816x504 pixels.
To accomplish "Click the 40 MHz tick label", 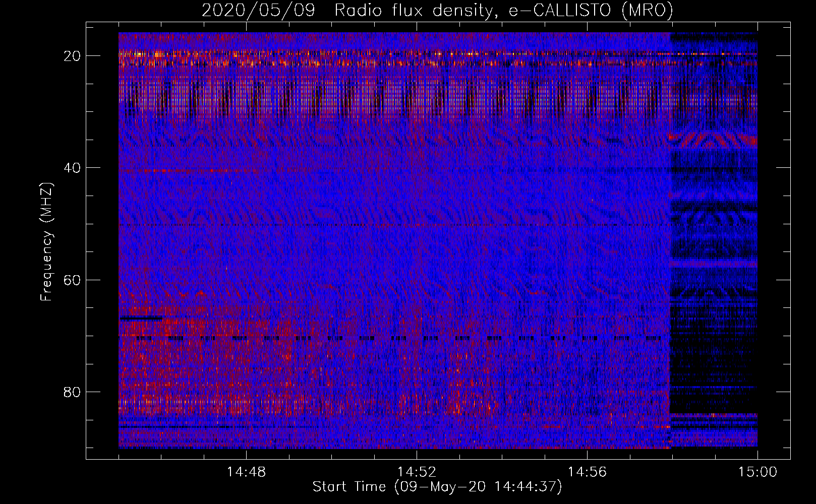I will tap(73, 167).
